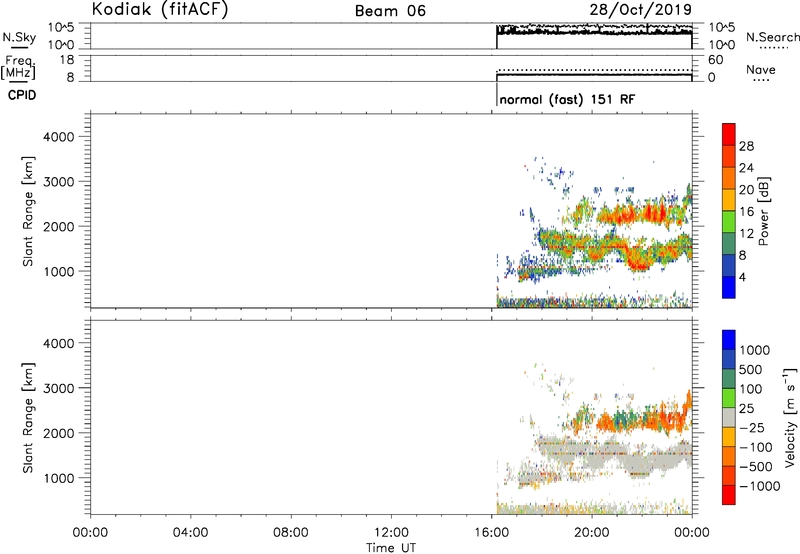Click the '12:00' time tick label
This screenshot has width=800, height=554.
click(x=391, y=533)
